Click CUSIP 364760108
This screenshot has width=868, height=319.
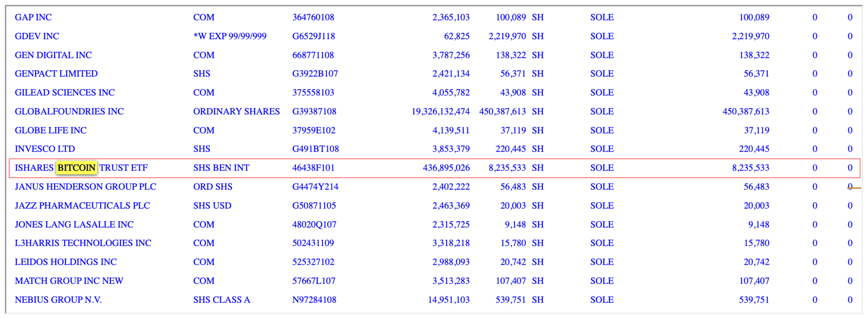pos(313,17)
